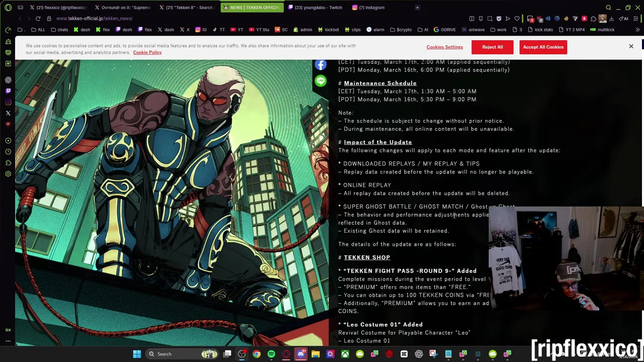Open File Explorer from the taskbar

[315, 354]
